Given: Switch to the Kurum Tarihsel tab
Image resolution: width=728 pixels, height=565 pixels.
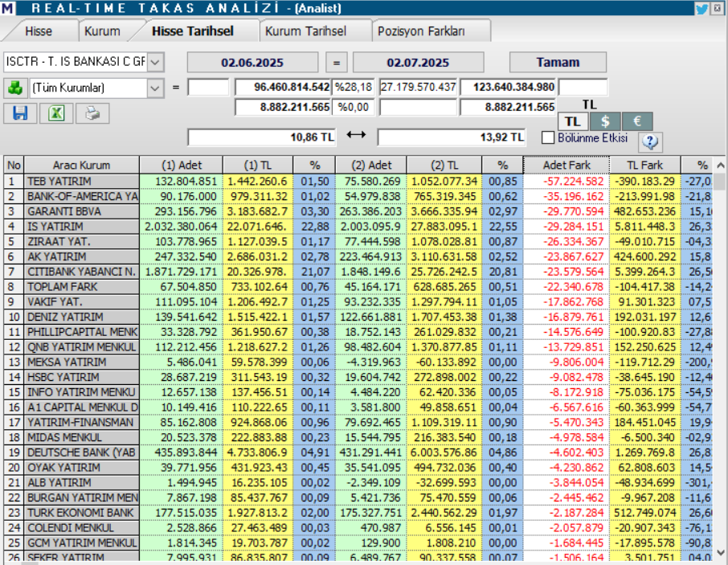Looking at the screenshot, I should pyautogui.click(x=305, y=31).
